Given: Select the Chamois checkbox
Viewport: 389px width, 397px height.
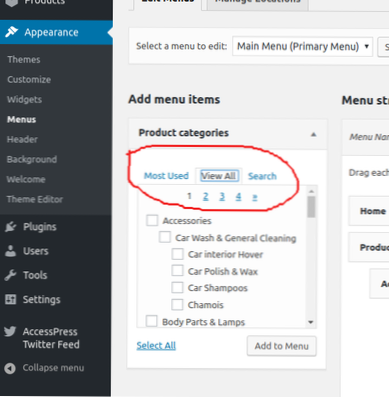Looking at the screenshot, I should [177, 304].
